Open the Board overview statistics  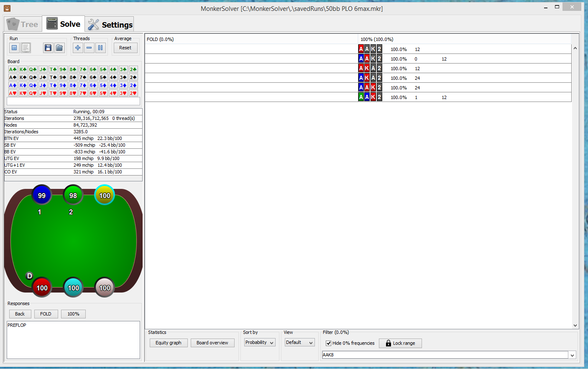tap(212, 343)
